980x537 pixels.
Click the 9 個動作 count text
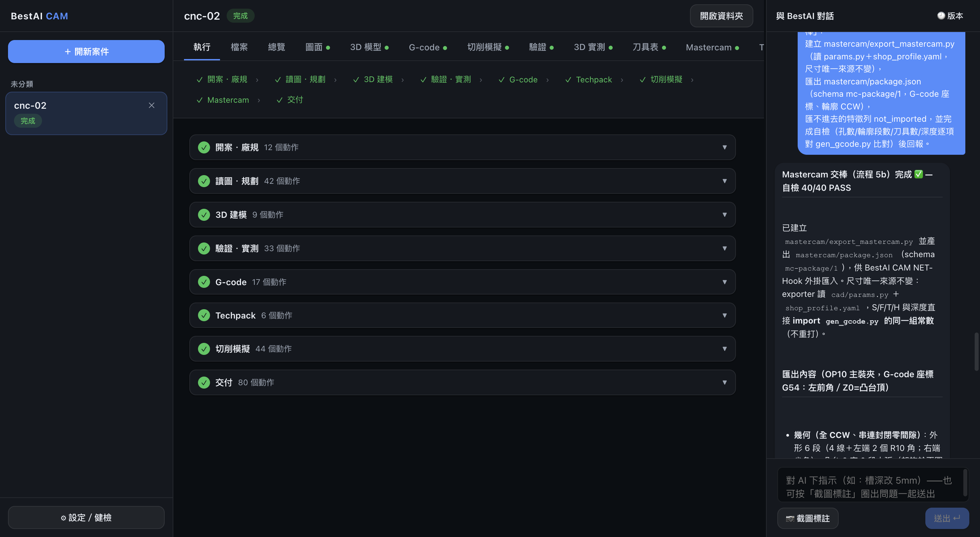point(267,215)
